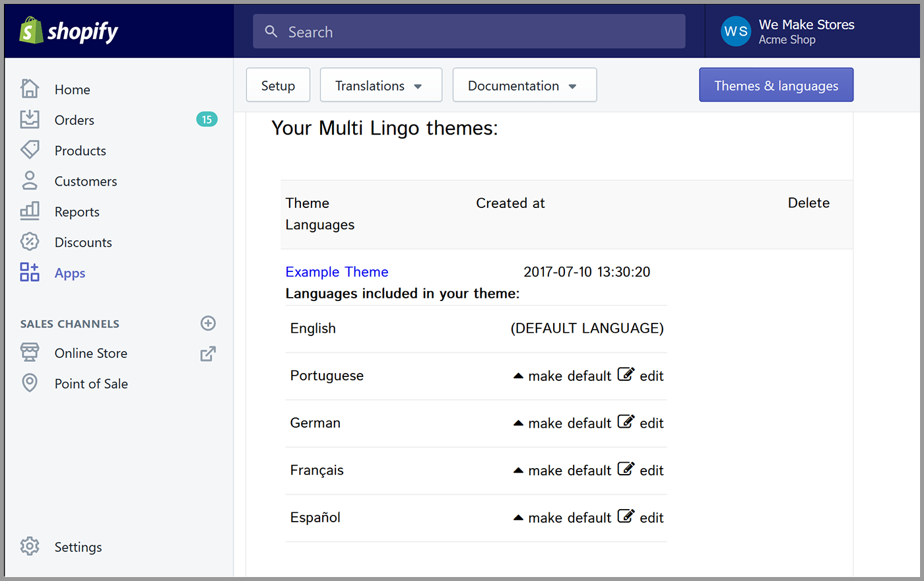Click the Products tag icon
The width and height of the screenshot is (924, 581).
pos(30,150)
